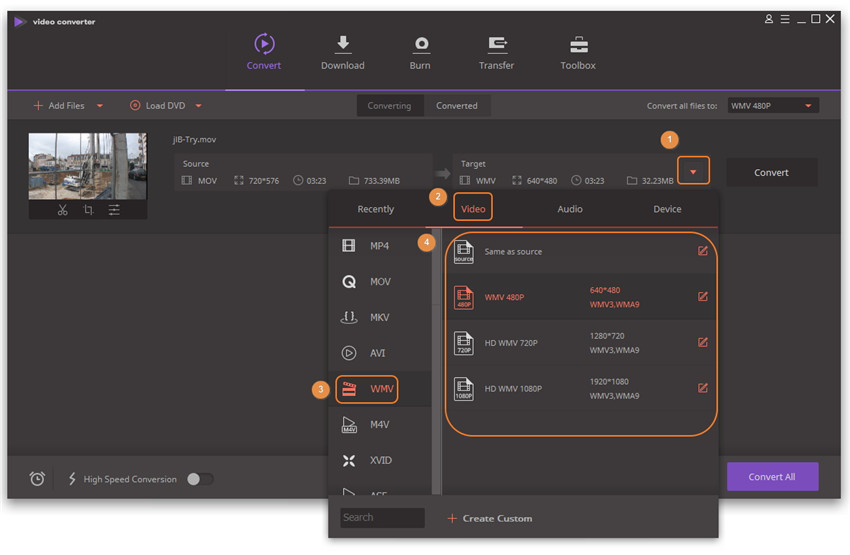Screen dimensions: 850x555
Task: Switch to the Recently tab
Action: tap(376, 209)
